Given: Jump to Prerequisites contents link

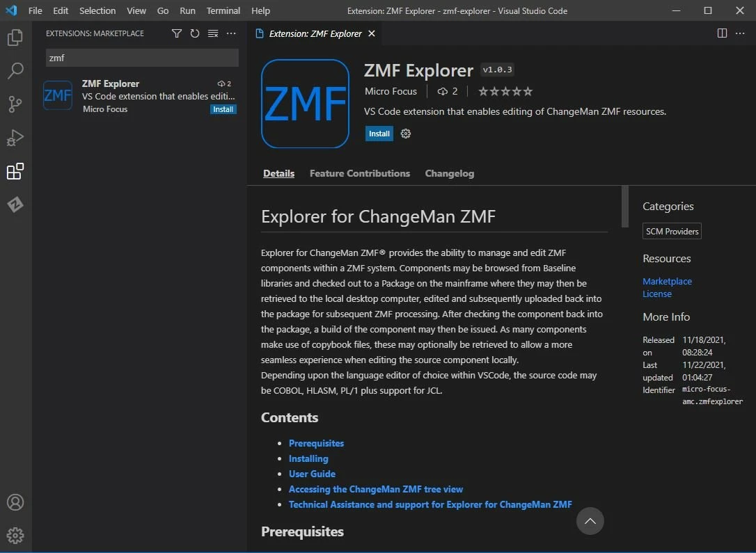Looking at the screenshot, I should coord(316,443).
